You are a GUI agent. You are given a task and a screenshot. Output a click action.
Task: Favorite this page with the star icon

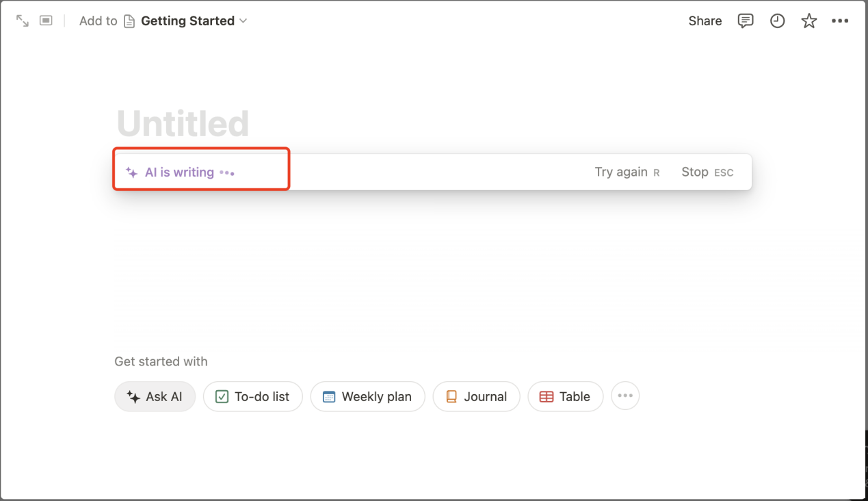coord(809,21)
